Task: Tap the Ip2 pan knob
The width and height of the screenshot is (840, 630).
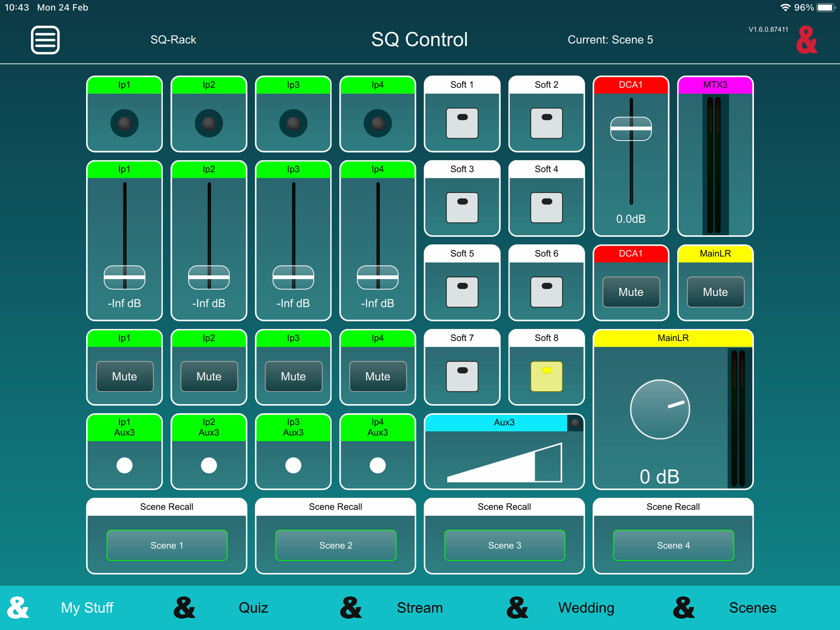Action: click(209, 123)
